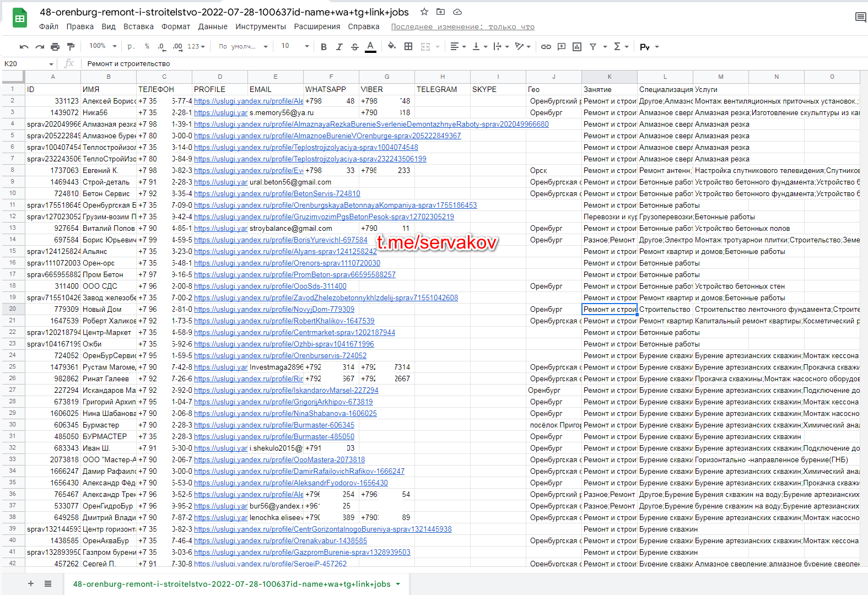Open the Burmaster-606345 profile link
The width and height of the screenshot is (868, 595).
pos(274,425)
